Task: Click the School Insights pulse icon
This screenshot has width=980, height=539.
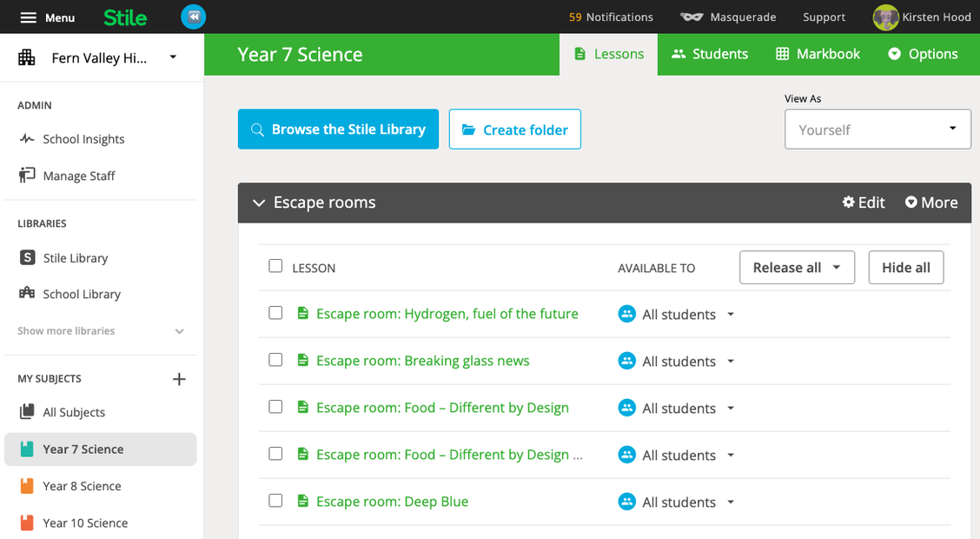Action: (x=27, y=139)
